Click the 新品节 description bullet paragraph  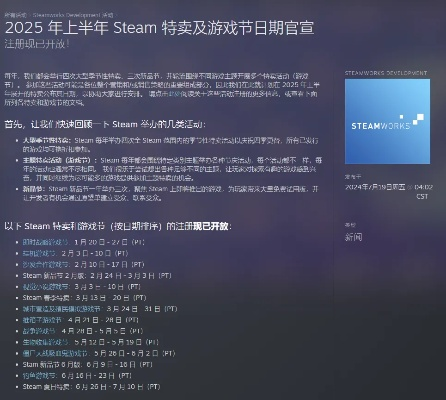click(x=170, y=193)
